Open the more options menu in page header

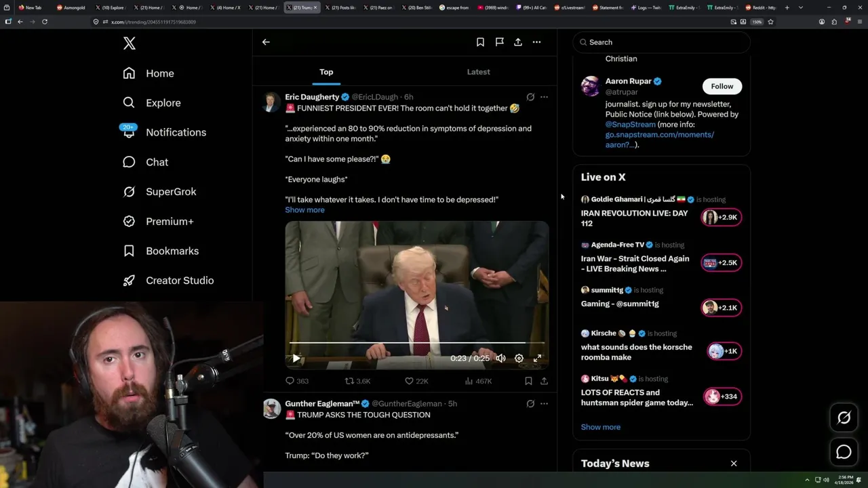point(536,42)
